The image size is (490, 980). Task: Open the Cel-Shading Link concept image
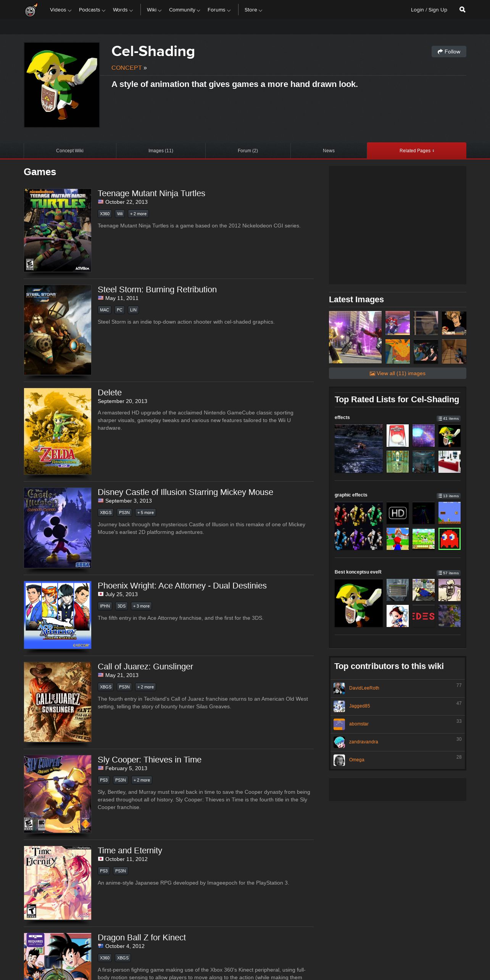[x=62, y=85]
